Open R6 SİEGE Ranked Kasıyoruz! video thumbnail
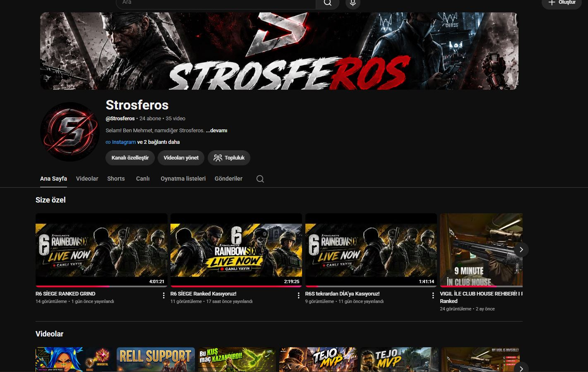 pos(236,250)
